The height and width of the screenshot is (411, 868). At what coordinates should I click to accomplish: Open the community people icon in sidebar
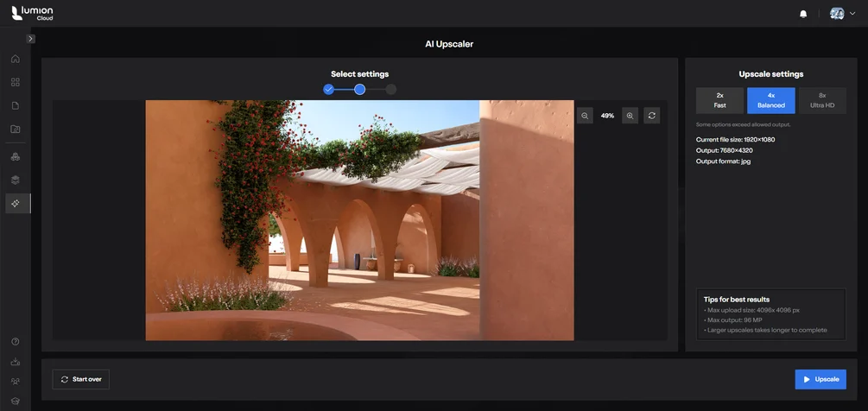[16, 382]
